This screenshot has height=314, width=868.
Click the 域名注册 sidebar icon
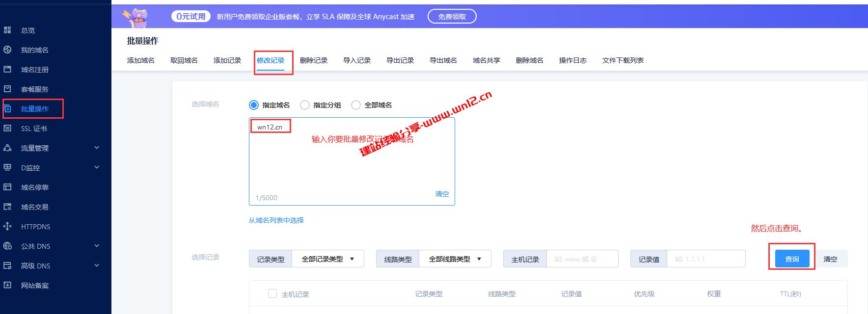click(x=7, y=69)
